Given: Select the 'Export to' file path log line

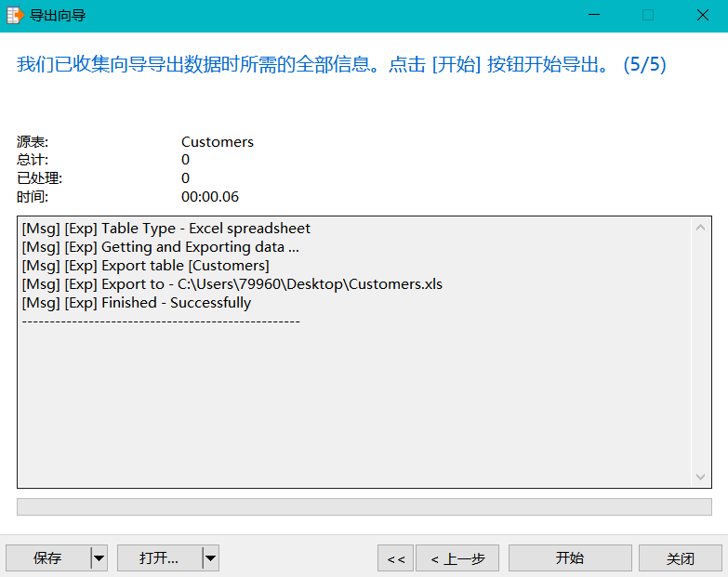Looking at the screenshot, I should 232,284.
